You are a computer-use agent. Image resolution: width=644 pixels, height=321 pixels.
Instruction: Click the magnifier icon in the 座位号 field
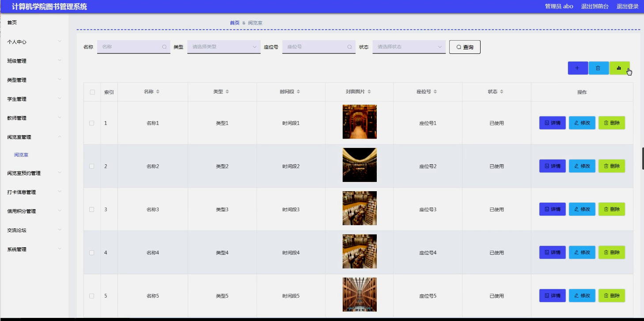tap(350, 46)
